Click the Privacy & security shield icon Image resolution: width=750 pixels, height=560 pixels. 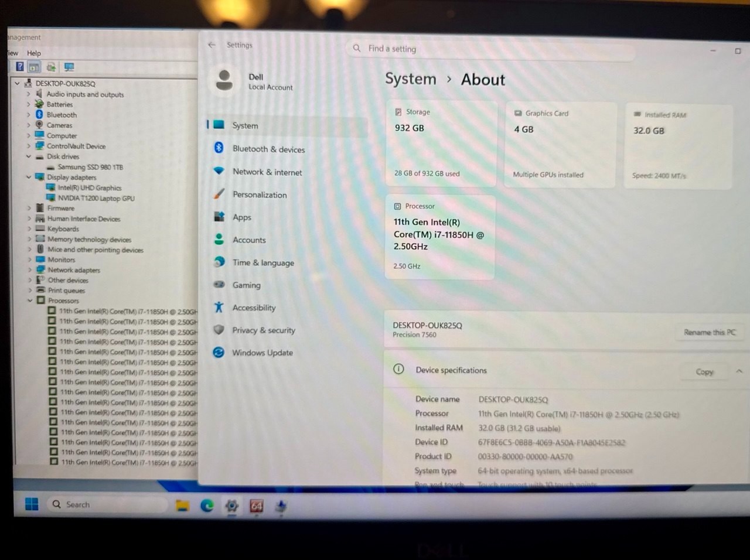[219, 330]
